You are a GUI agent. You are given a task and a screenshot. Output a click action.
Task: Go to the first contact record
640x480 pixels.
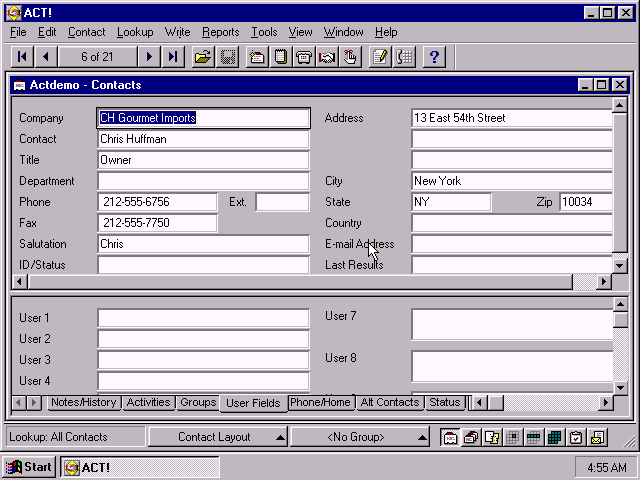tap(22, 57)
